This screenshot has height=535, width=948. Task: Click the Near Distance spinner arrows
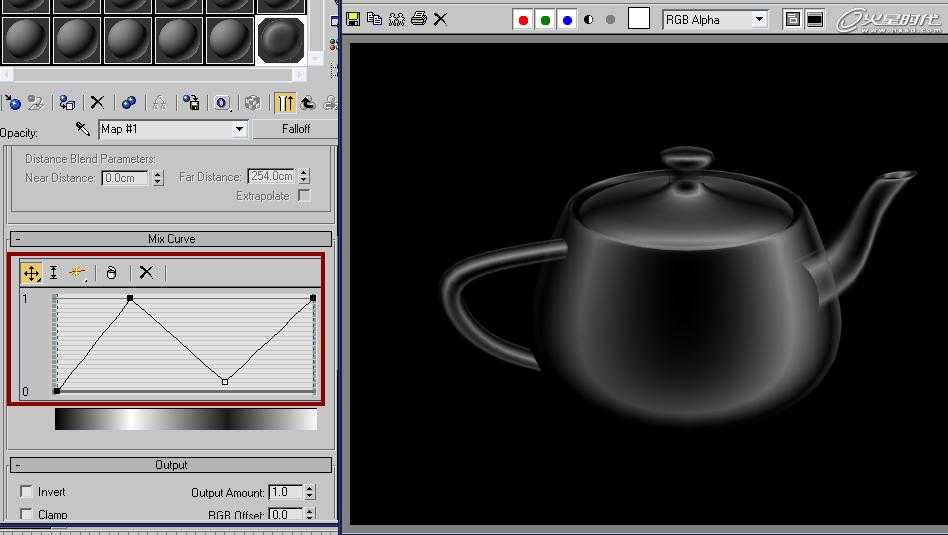tap(158, 178)
